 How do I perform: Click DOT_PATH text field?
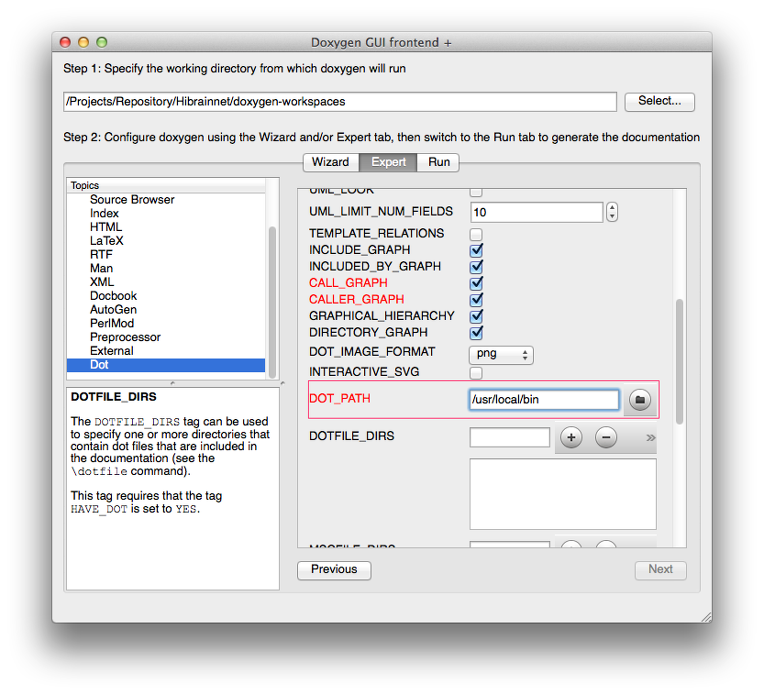click(544, 400)
